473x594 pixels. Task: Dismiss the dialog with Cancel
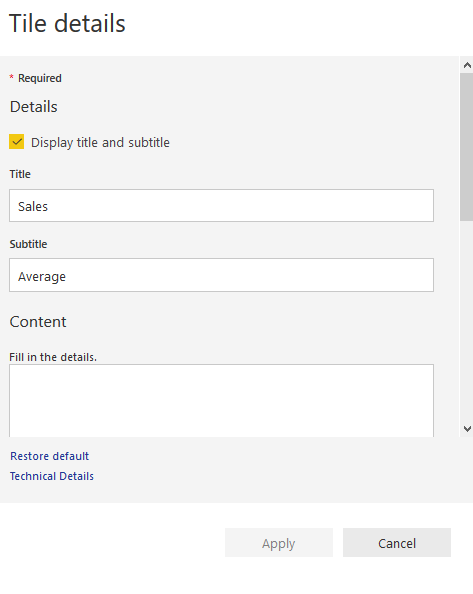coord(397,543)
